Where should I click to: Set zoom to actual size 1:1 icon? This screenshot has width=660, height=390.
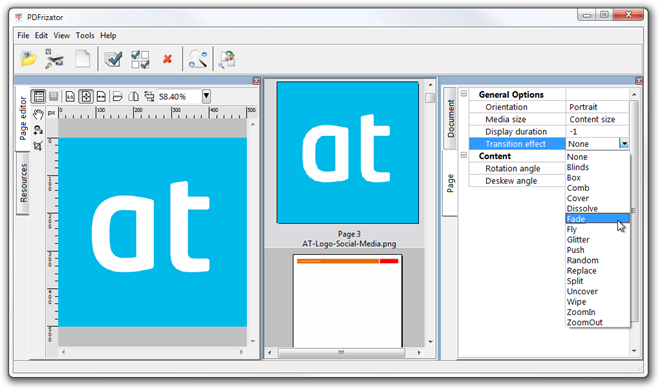(x=70, y=96)
